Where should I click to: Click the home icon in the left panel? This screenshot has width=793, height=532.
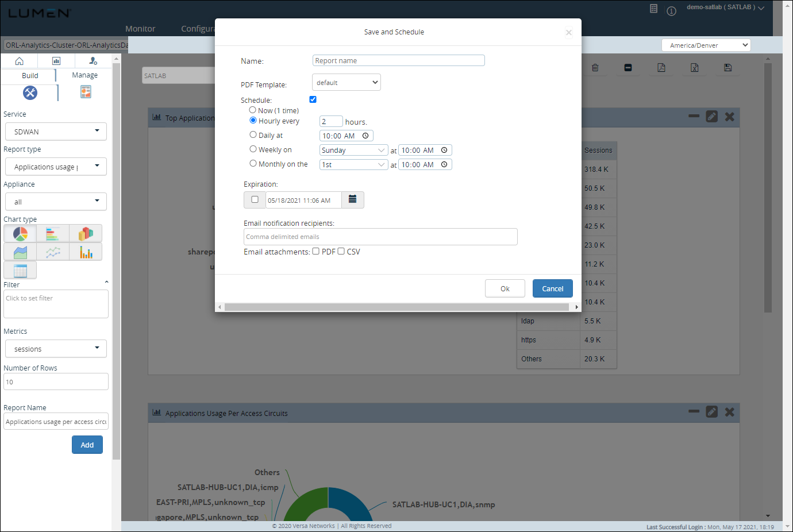coord(20,61)
